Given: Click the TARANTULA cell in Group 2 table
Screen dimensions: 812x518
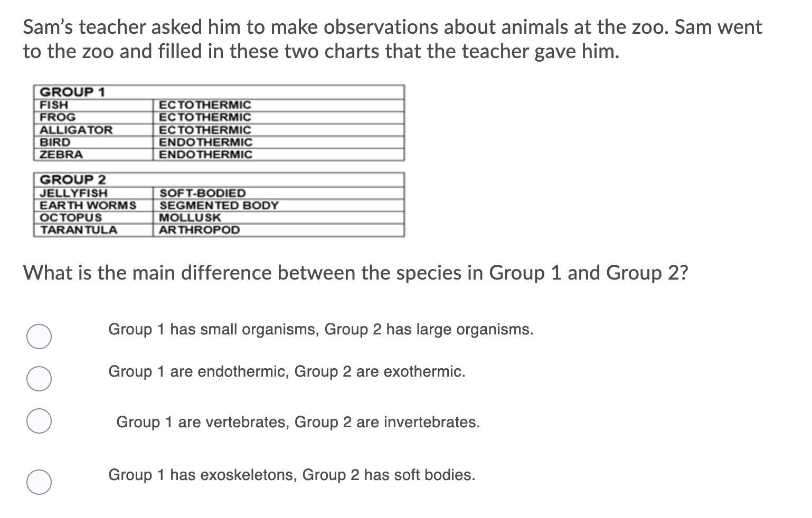Looking at the screenshot, I should click(x=94, y=230).
